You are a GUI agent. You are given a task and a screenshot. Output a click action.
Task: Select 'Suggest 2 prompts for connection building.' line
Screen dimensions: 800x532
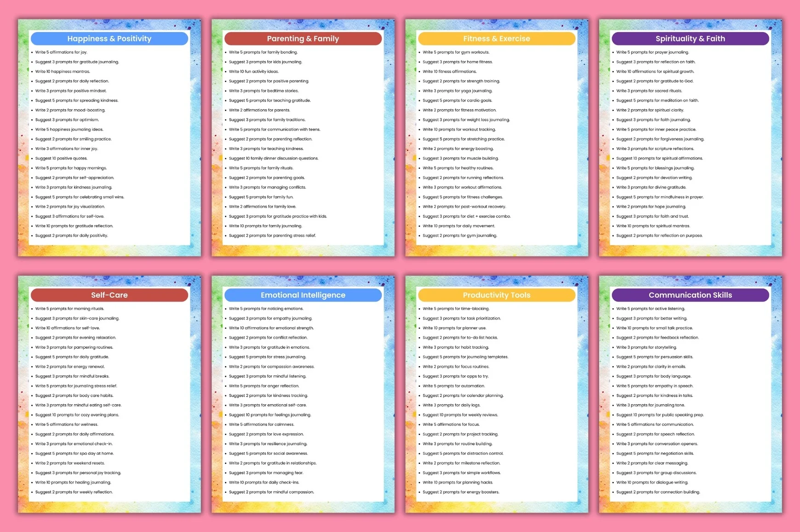[x=658, y=492]
